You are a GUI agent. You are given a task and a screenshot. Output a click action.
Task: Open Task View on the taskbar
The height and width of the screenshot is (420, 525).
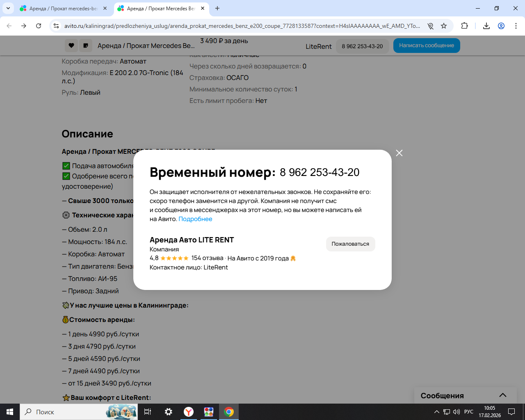click(148, 412)
